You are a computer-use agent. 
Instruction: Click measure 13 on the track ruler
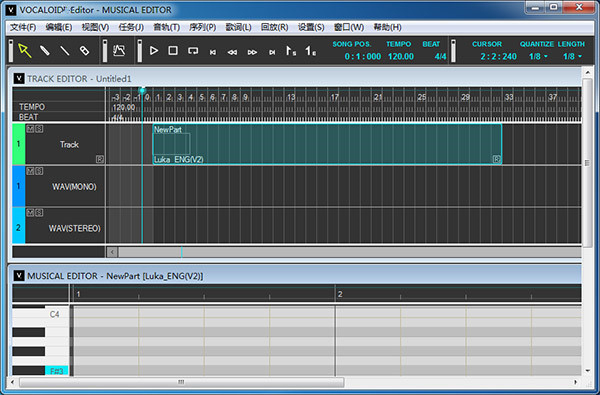click(291, 97)
